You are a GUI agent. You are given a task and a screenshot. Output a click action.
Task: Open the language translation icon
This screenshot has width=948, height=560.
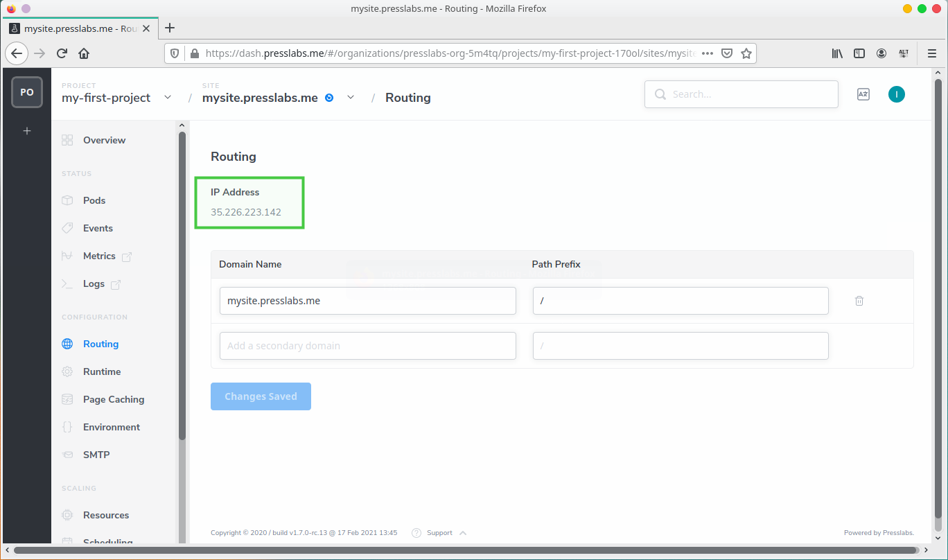pyautogui.click(x=863, y=94)
